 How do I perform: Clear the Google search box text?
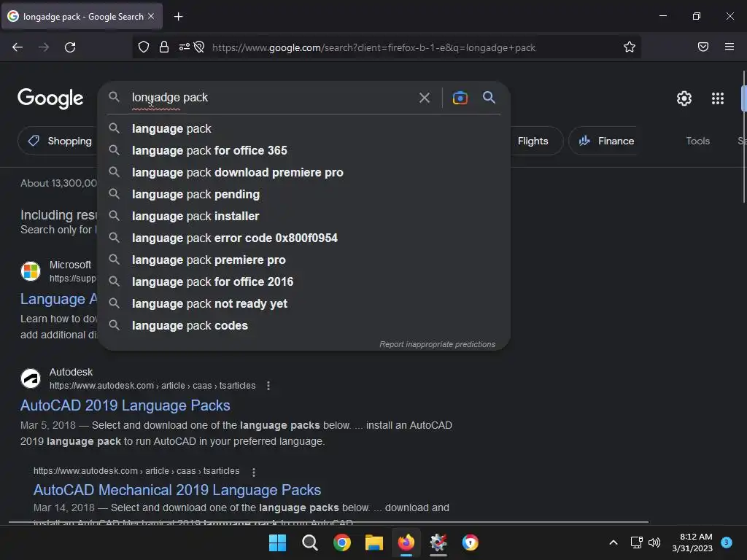click(424, 98)
